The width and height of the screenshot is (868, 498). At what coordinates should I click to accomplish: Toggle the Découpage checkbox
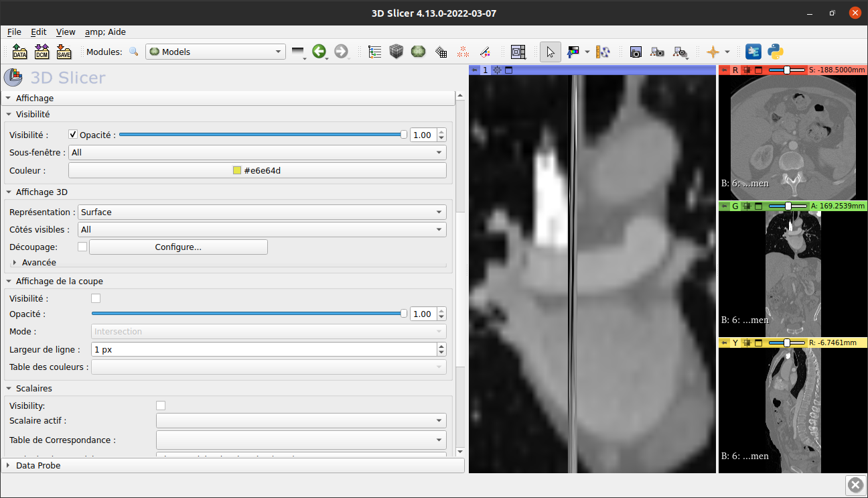(x=82, y=246)
